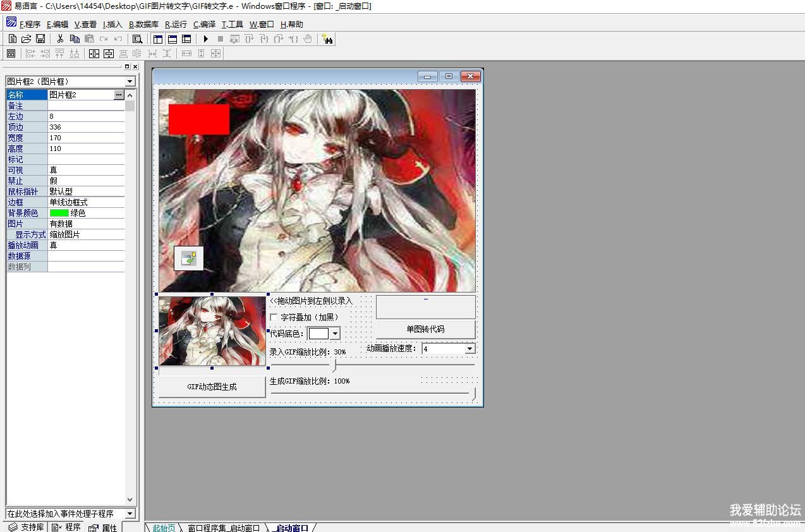The width and height of the screenshot is (805, 532).
Task: Click the ellipsis button beside 名称 value
Action: pos(119,95)
